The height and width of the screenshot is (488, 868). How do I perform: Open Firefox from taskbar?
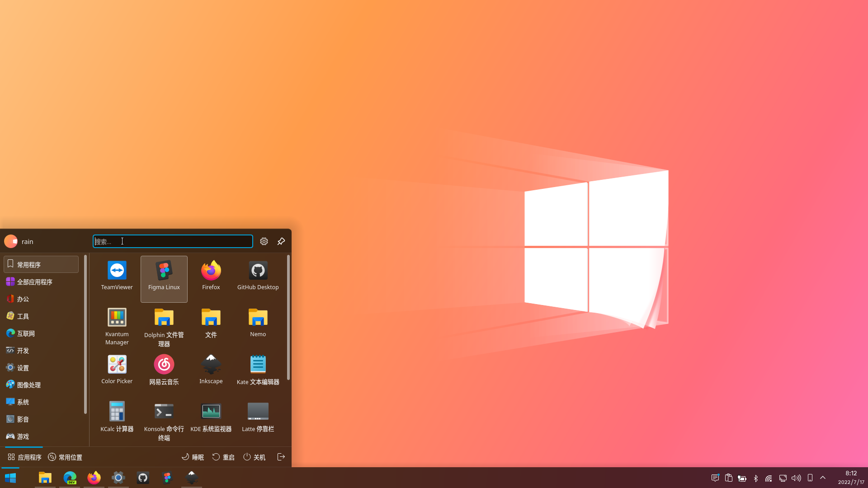pos(94,478)
